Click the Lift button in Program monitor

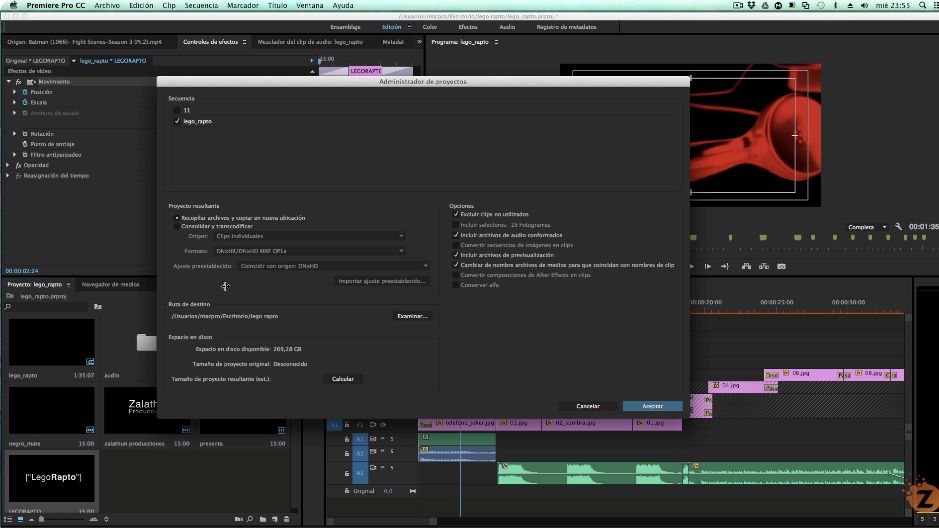746,266
